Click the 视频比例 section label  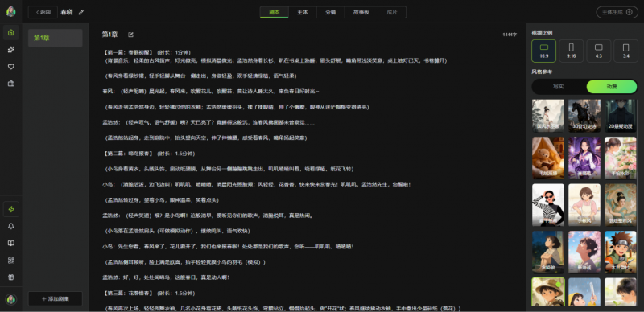(542, 32)
